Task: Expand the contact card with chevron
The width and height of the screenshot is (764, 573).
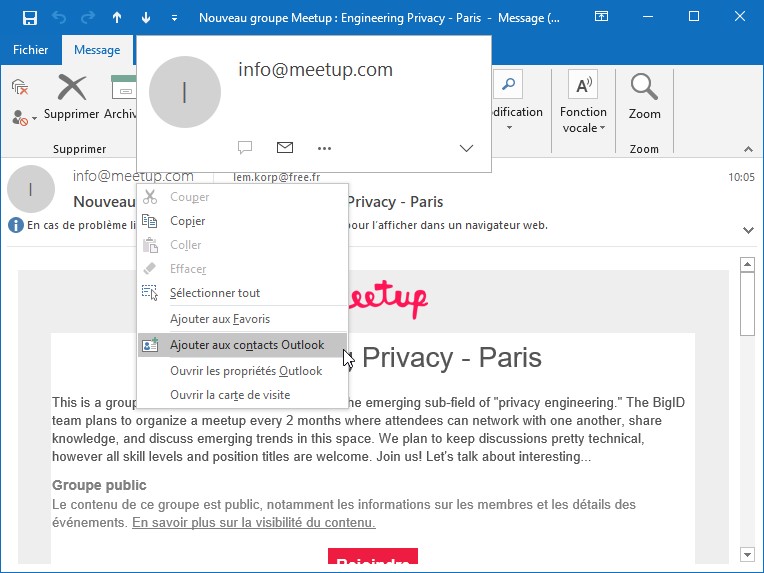Action: [x=466, y=148]
